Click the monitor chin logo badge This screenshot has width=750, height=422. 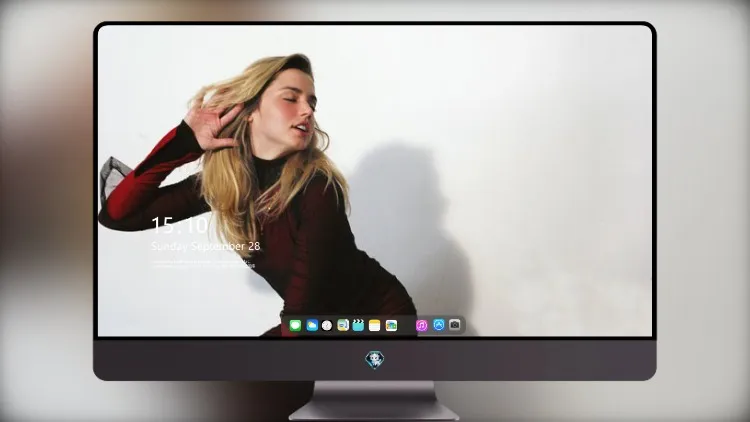coord(375,360)
